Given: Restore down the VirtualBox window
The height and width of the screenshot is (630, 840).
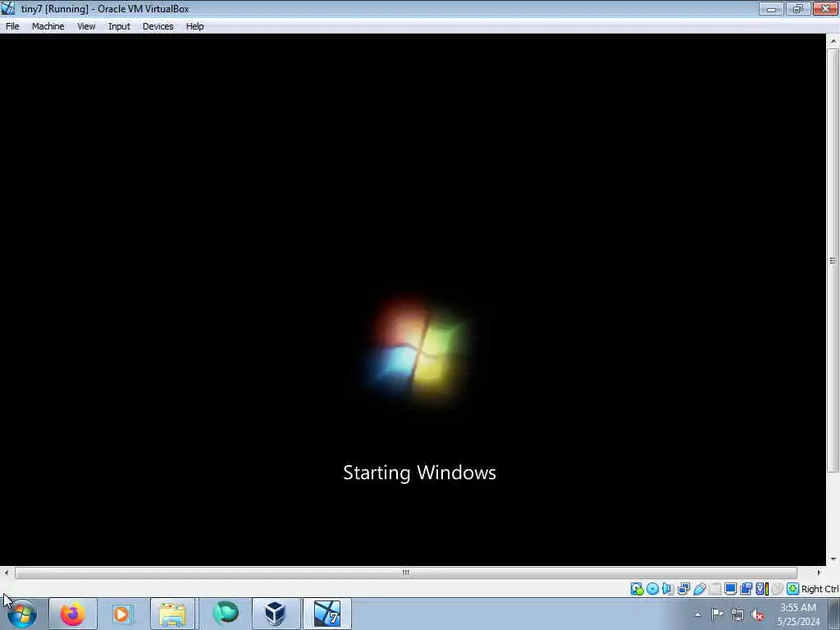Looking at the screenshot, I should 797,8.
